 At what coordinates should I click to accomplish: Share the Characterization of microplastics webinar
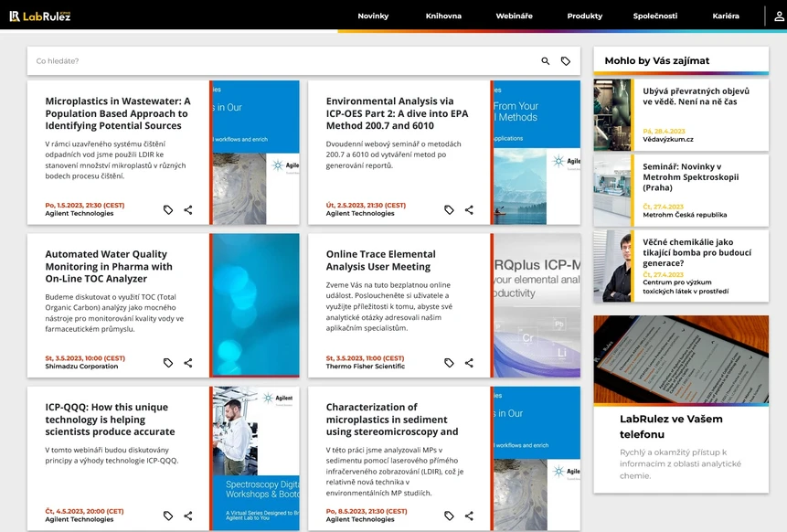pyautogui.click(x=469, y=516)
